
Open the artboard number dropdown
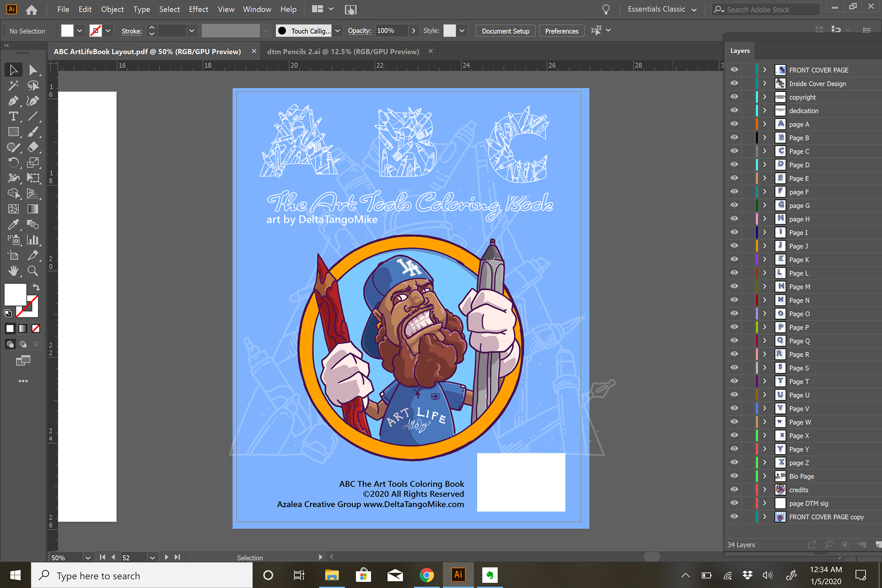152,557
